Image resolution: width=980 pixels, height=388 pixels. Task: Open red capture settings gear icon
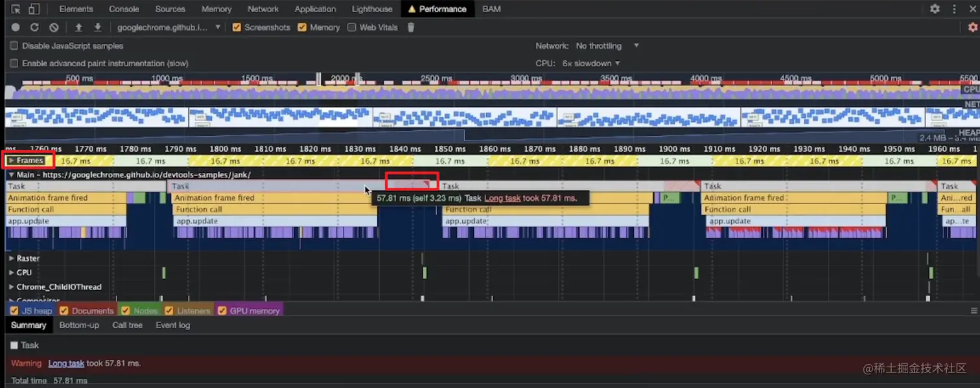pyautogui.click(x=972, y=27)
